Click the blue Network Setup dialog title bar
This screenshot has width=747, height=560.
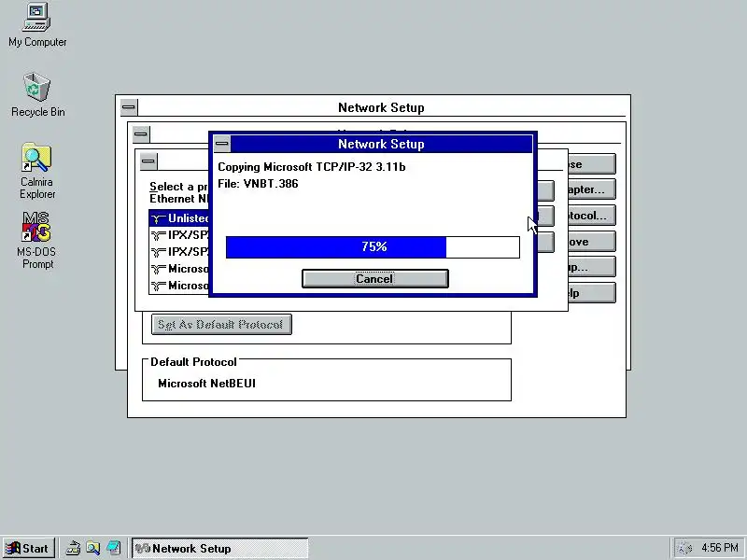pyautogui.click(x=381, y=144)
